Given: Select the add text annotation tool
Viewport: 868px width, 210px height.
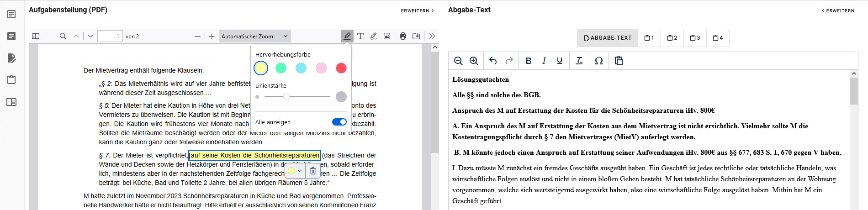Looking at the screenshot, I should point(360,37).
